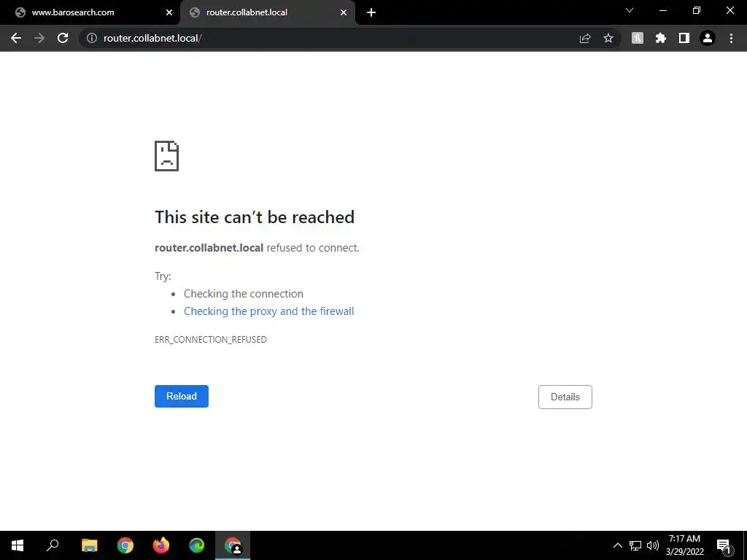
Task: Open Extensions puzzle piece menu
Action: [661, 38]
